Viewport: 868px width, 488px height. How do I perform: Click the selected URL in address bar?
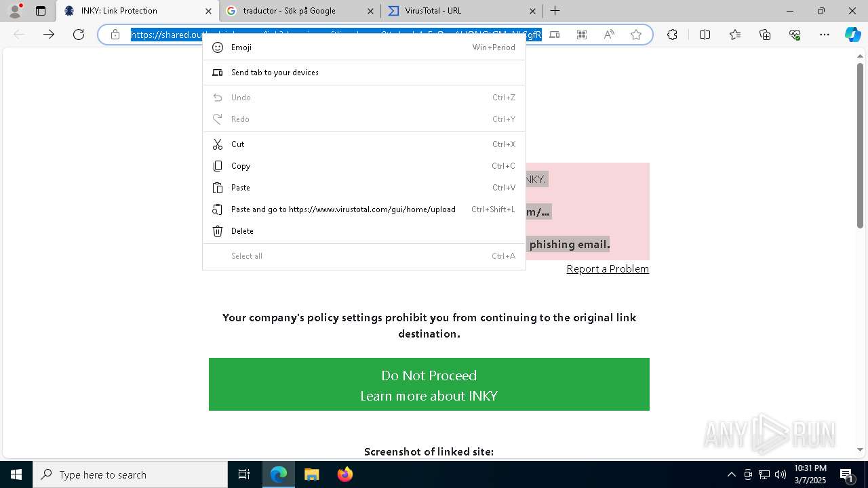(x=336, y=35)
